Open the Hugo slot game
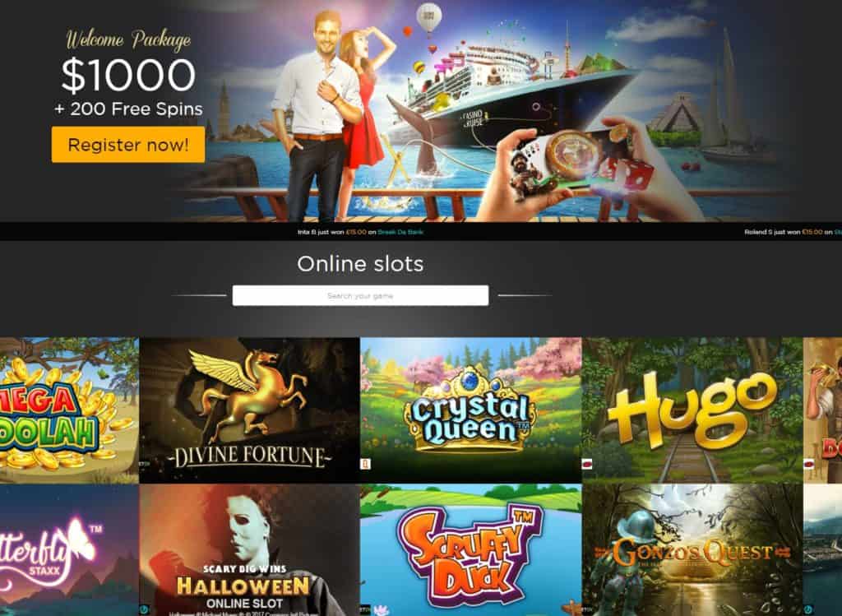Screen dimensions: 842x616 click(692, 410)
